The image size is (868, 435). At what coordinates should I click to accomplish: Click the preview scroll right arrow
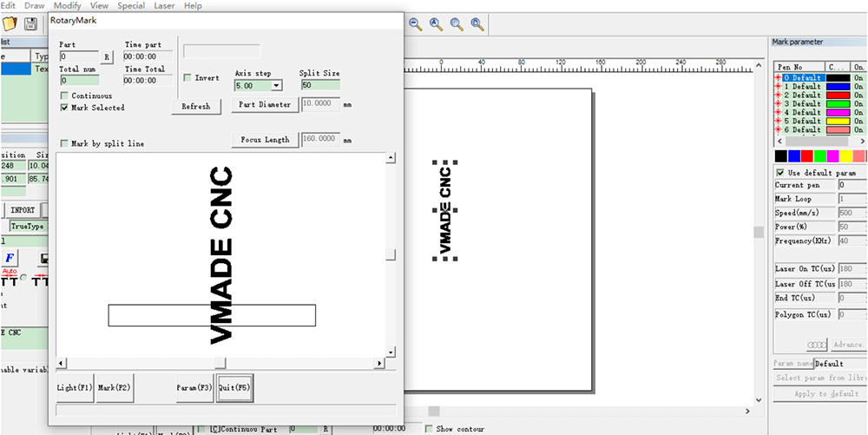pos(380,363)
